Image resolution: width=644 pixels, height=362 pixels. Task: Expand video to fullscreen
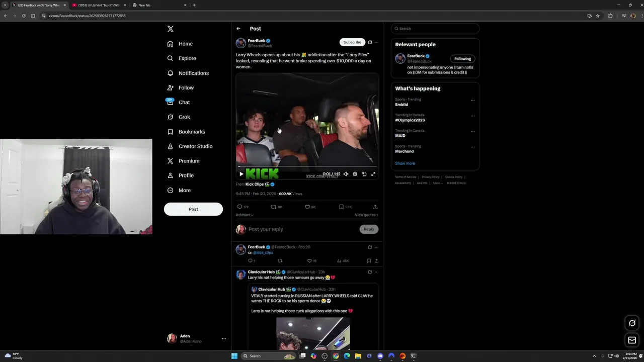373,174
